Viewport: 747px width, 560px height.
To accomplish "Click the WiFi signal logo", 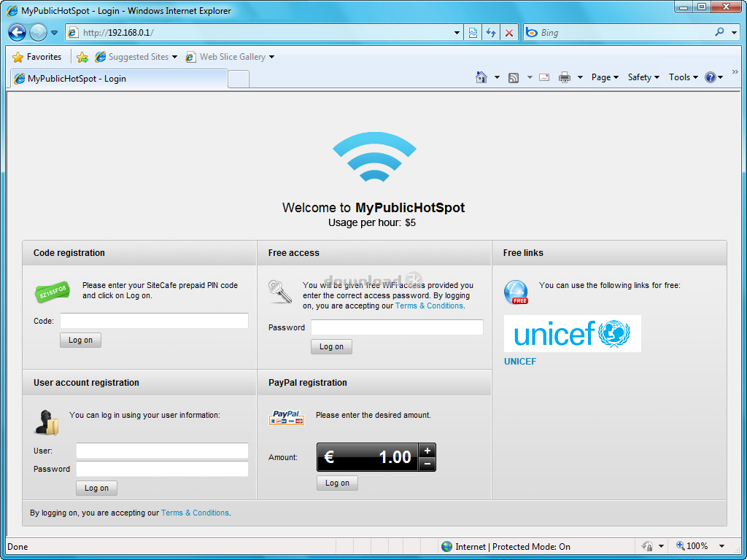I will (x=374, y=156).
